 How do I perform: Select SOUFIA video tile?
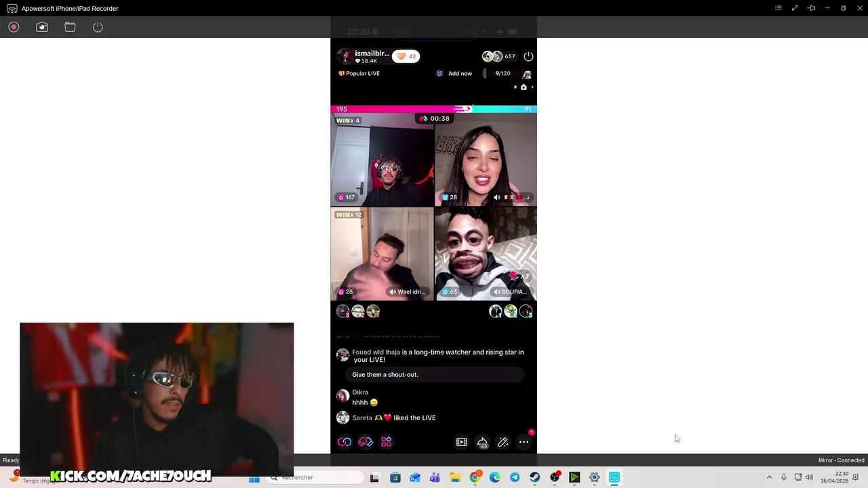tap(486, 253)
